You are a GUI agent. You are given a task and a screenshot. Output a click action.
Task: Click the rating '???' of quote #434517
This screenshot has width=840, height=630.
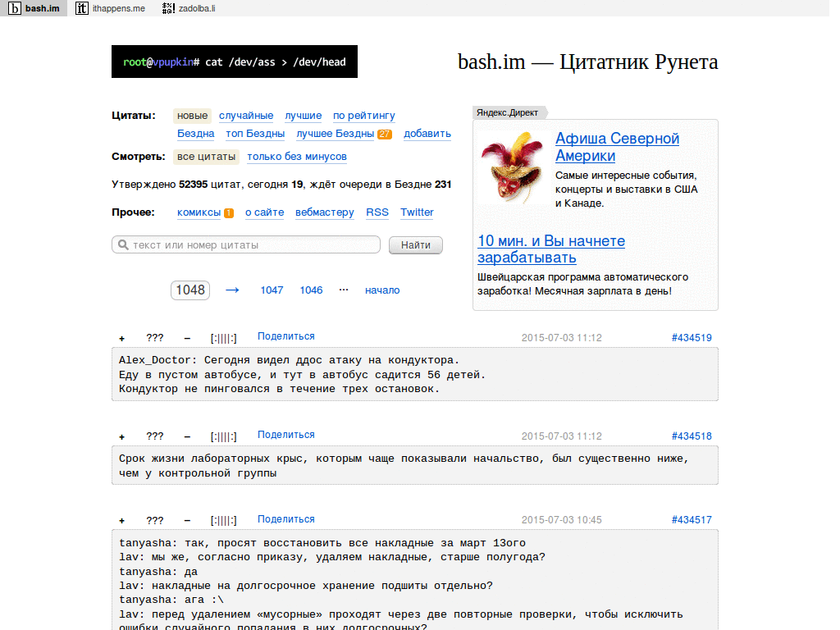[x=155, y=520]
